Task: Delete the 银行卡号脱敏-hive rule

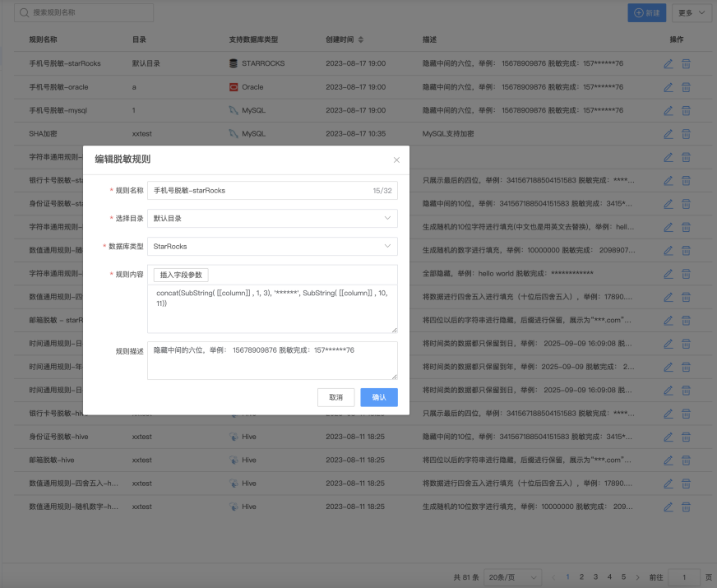Action: (686, 414)
